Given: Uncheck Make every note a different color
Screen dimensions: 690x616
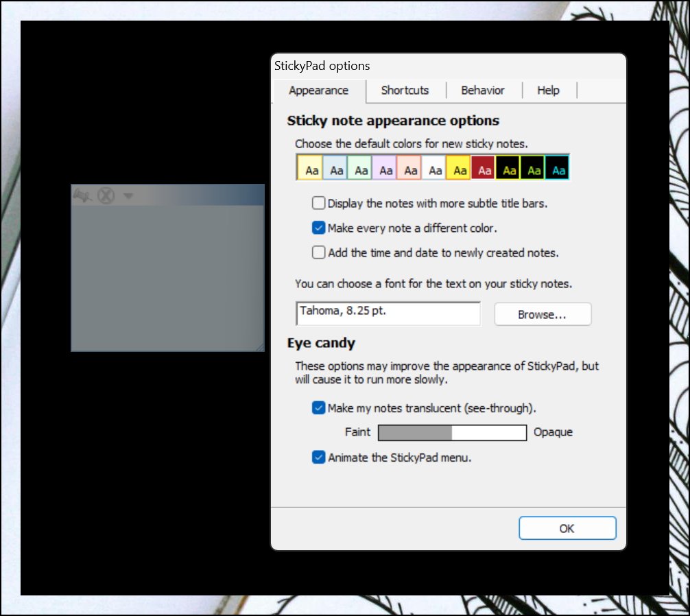Looking at the screenshot, I should (x=319, y=228).
